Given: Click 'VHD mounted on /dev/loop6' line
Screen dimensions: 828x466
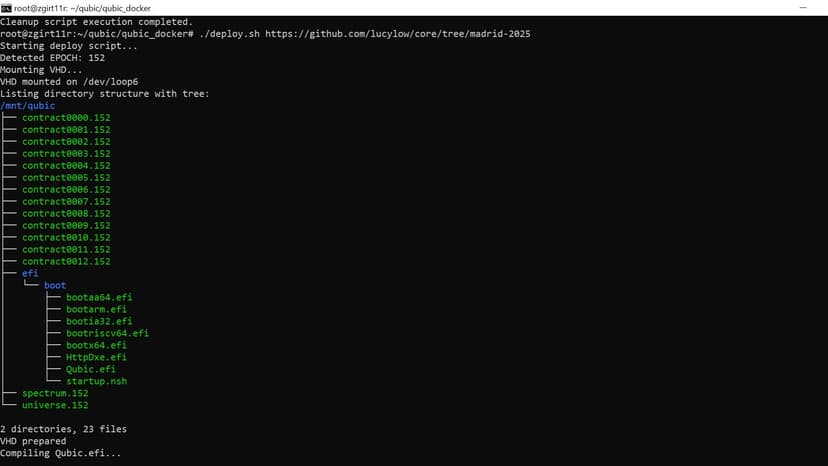Looking at the screenshot, I should tap(69, 82).
